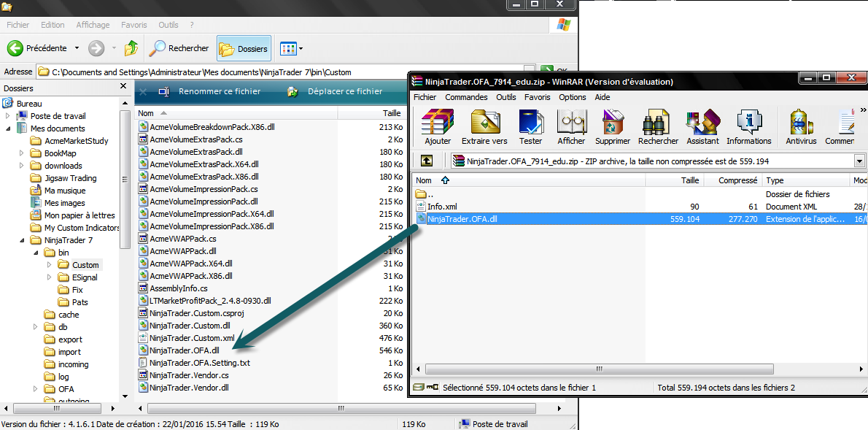Sort WinRAR list by Nom column
The height and width of the screenshot is (430, 868).
click(x=530, y=180)
